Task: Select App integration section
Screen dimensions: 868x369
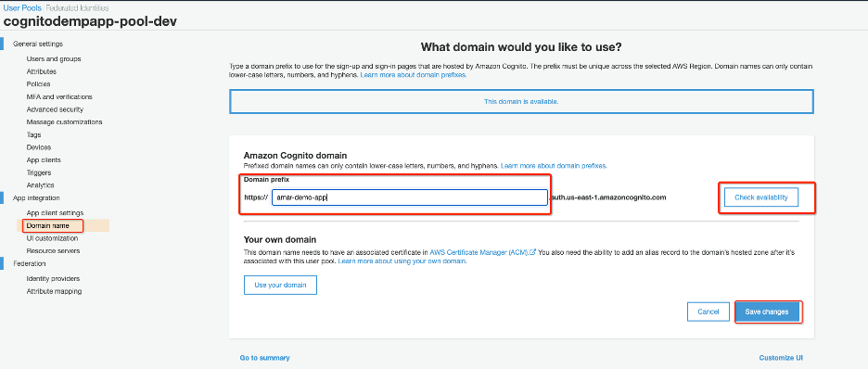Action: point(36,198)
